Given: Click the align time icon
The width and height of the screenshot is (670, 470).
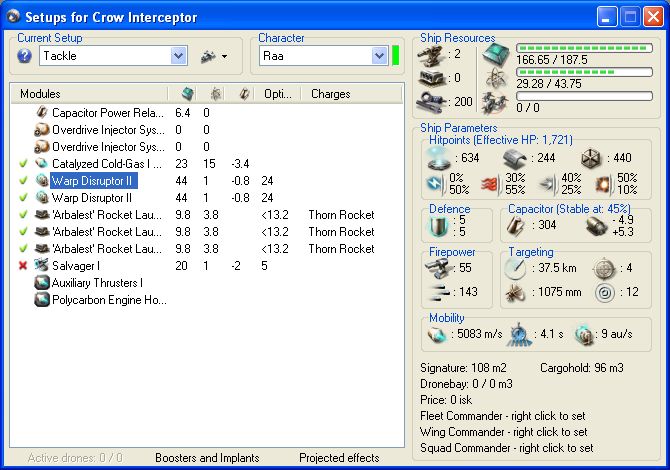Looking at the screenshot, I should pos(519,335).
